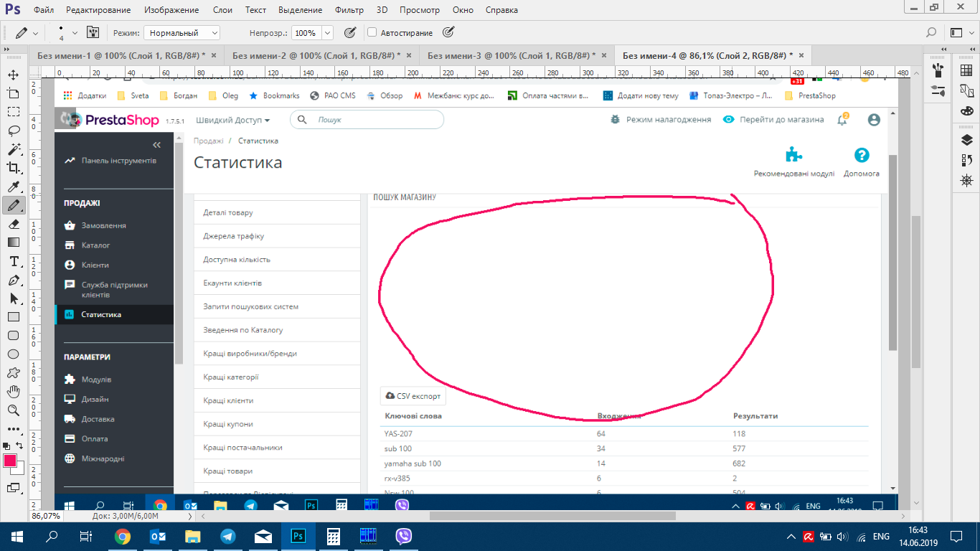Viewport: 980px width, 551px height.
Task: Select the Hand tool
Action: (x=13, y=392)
